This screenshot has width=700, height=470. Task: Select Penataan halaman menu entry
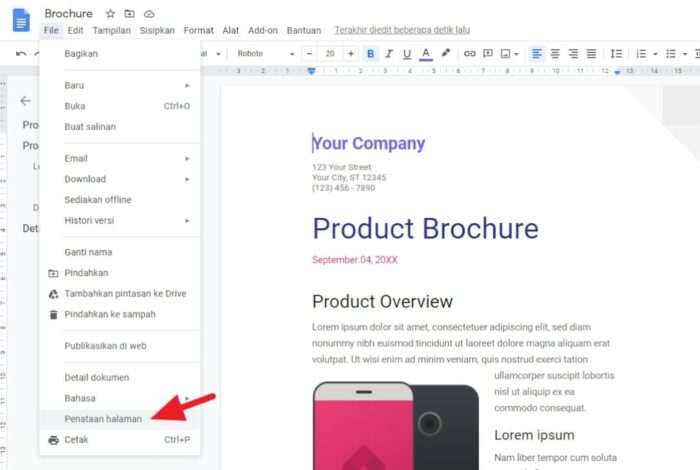coord(120,419)
